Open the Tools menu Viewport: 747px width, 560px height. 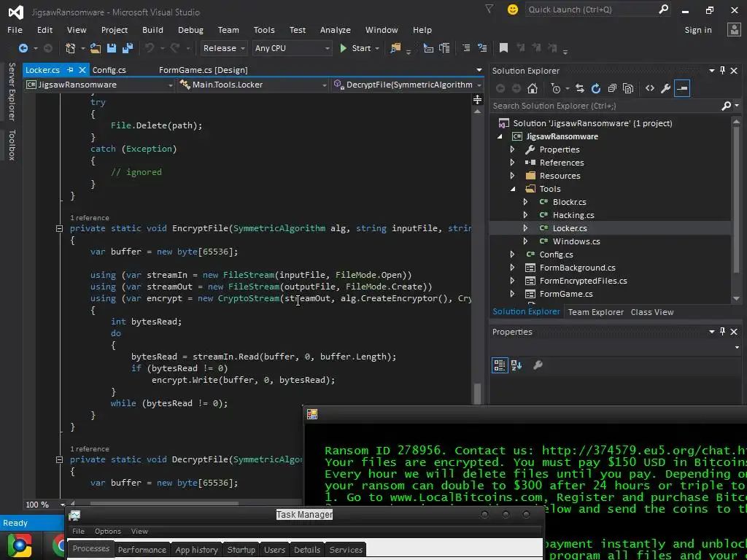[x=264, y=30]
